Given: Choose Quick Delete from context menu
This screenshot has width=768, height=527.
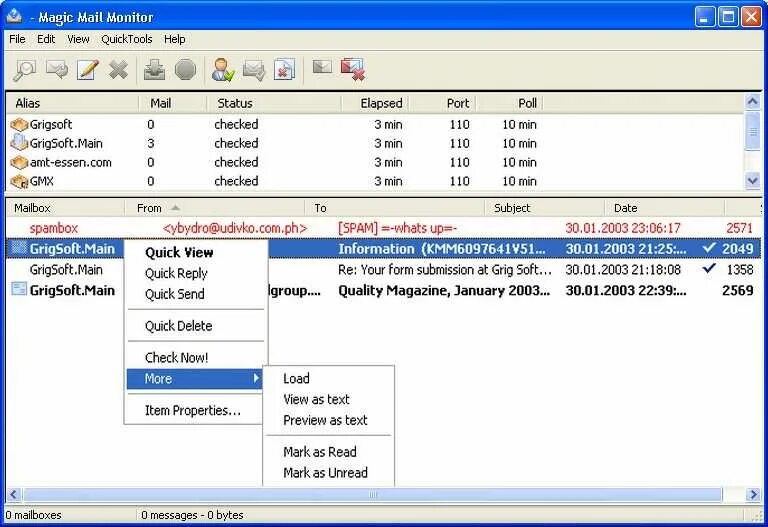Looking at the screenshot, I should 195,326.
